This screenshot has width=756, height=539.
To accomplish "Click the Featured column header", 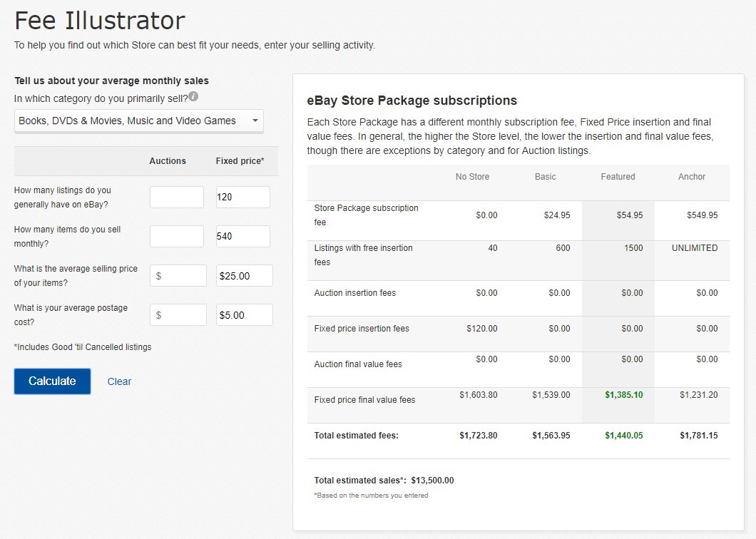I will click(x=618, y=177).
